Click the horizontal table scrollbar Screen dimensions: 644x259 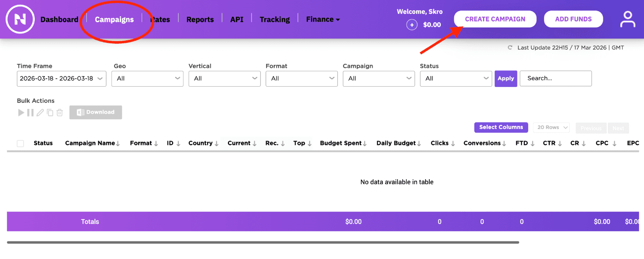[x=263, y=242]
